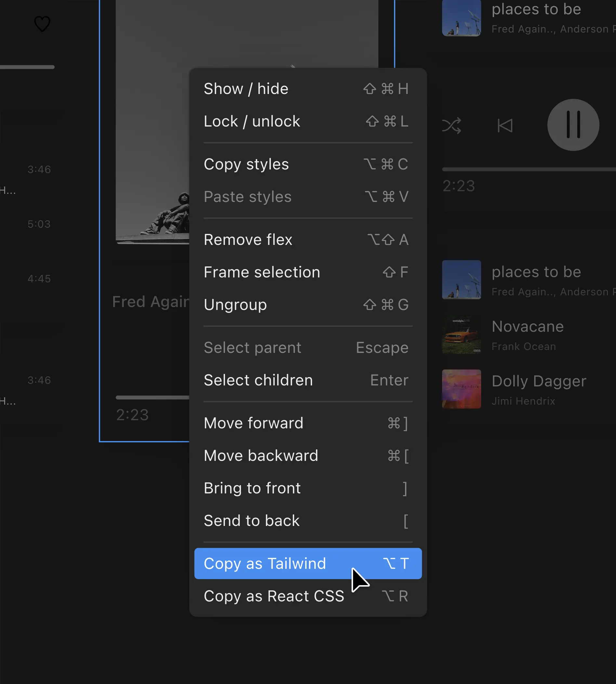Viewport: 616px width, 684px height.
Task: Choose Lock / unlock menu entry
Action: click(308, 121)
